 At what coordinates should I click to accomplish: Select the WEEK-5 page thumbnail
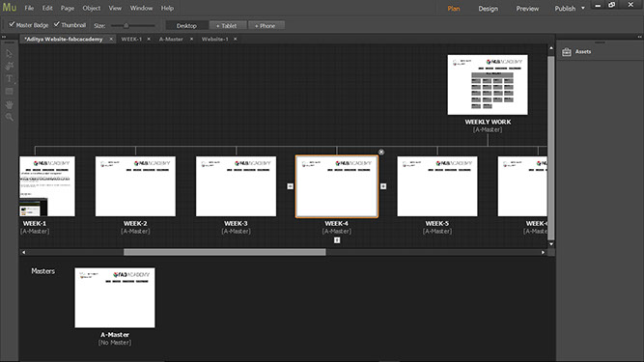[x=437, y=186]
